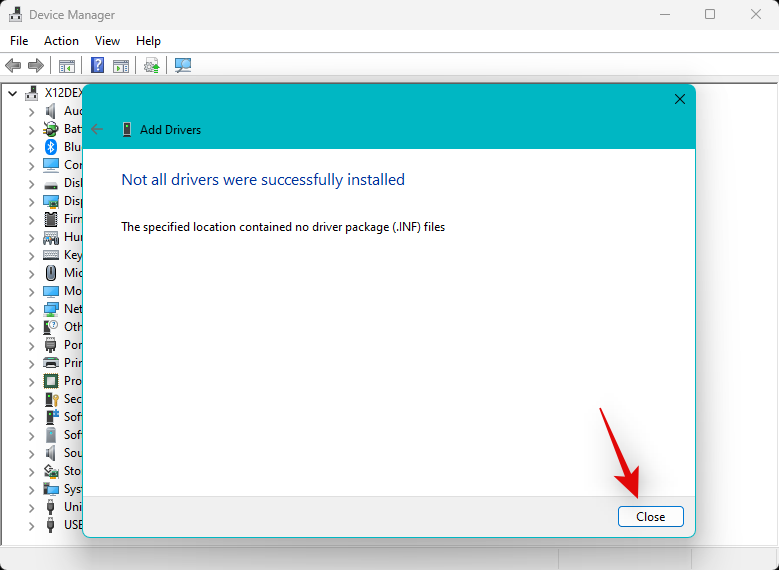
Task: Select the Security devices key icon
Action: (x=52, y=399)
